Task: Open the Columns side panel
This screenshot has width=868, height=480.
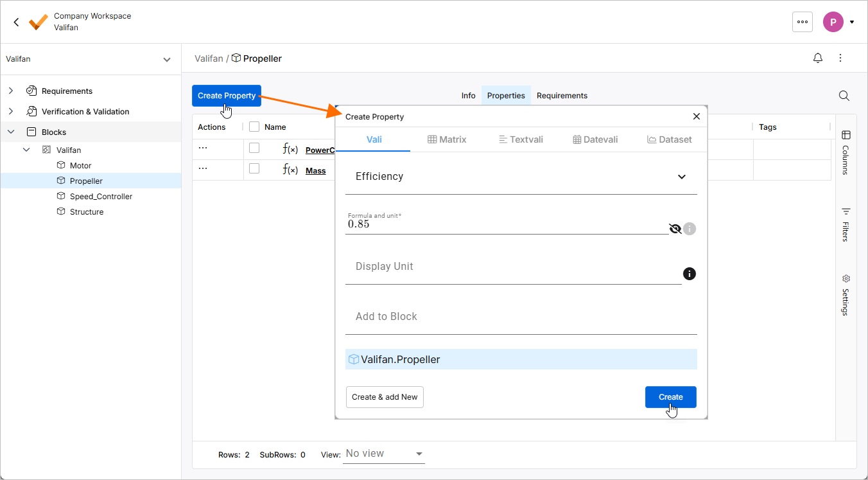Action: (x=846, y=152)
